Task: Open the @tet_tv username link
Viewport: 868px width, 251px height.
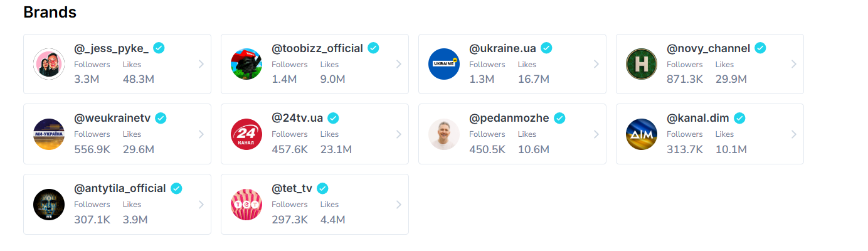Action: tap(292, 188)
